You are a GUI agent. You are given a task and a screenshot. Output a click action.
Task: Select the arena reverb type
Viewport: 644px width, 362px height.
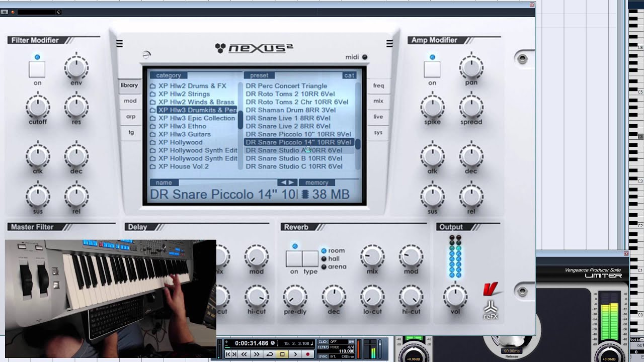(x=334, y=266)
